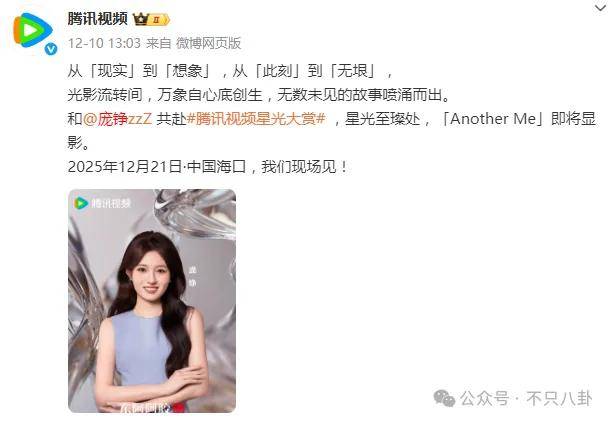The width and height of the screenshot is (612, 422).
Task: Click the 不只八卦 watermark text
Action: pyautogui.click(x=559, y=399)
